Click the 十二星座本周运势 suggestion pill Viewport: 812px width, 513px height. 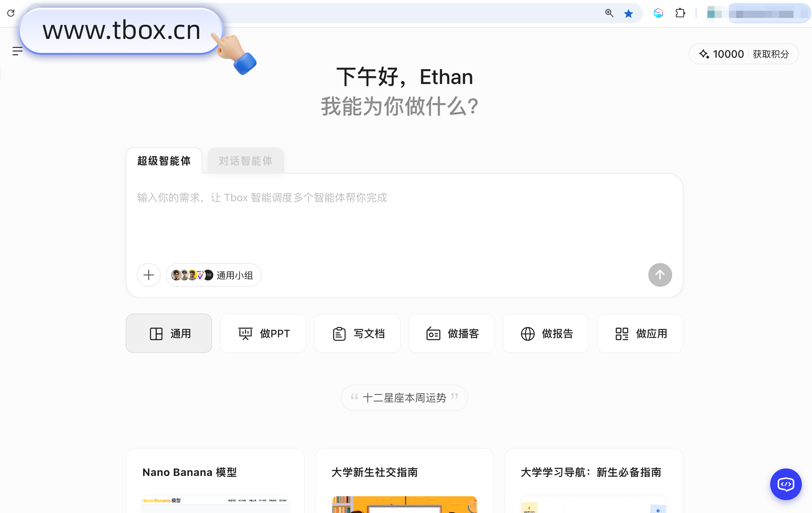[x=404, y=398]
